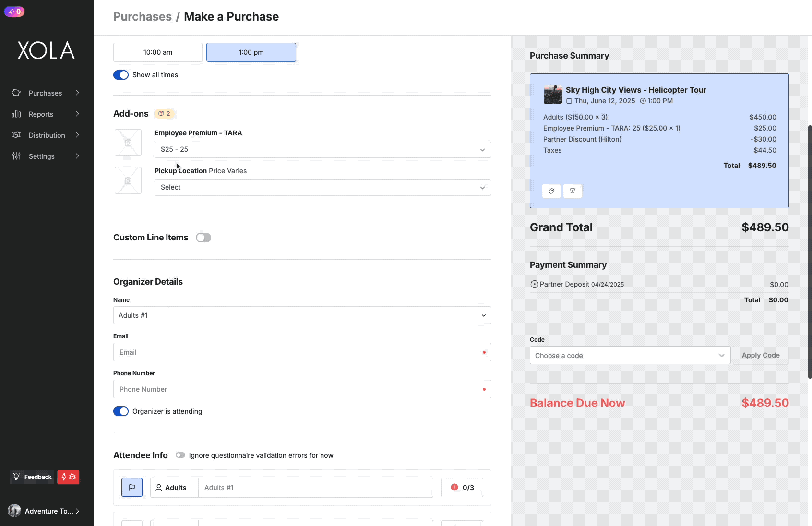
Task: Expand the Reports menu chevron
Action: point(77,114)
